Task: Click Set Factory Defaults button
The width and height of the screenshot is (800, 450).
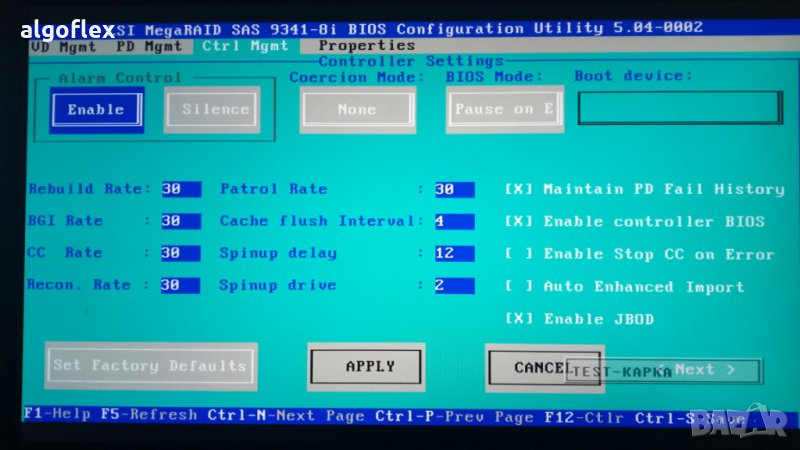Action: (150, 366)
